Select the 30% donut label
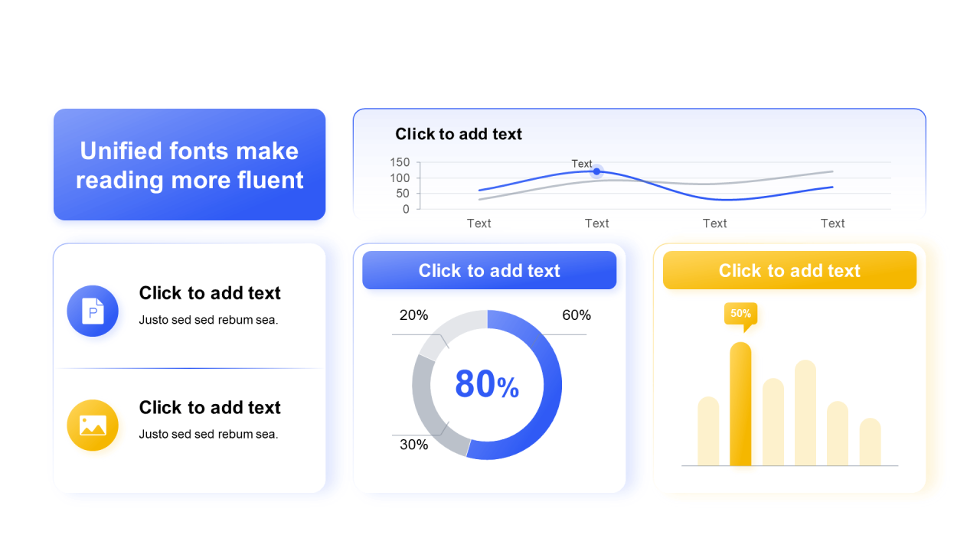 (x=414, y=445)
